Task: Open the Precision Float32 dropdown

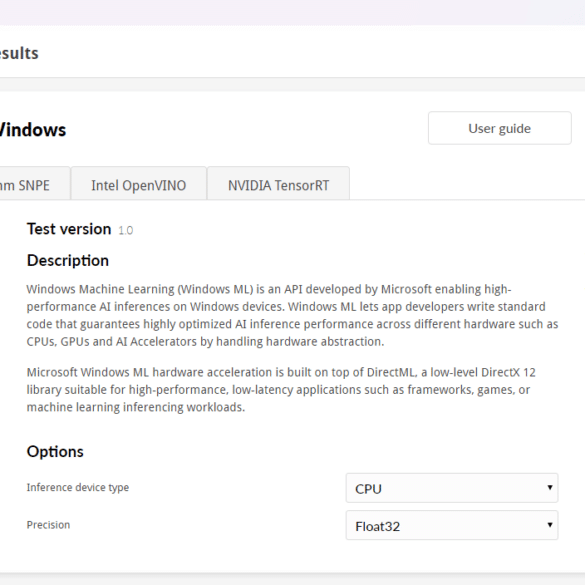Action: [452, 525]
